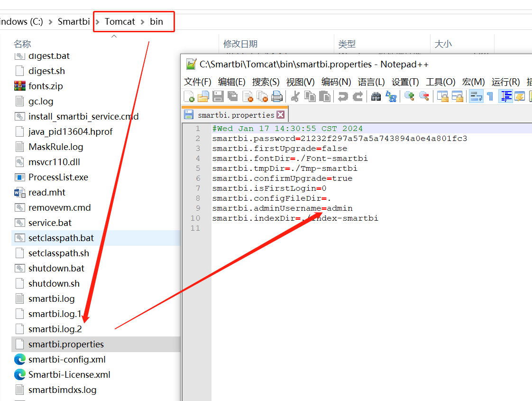Click line 9 smartbi.adminUsername=admin in editor
This screenshot has height=401, width=532.
pyautogui.click(x=282, y=208)
